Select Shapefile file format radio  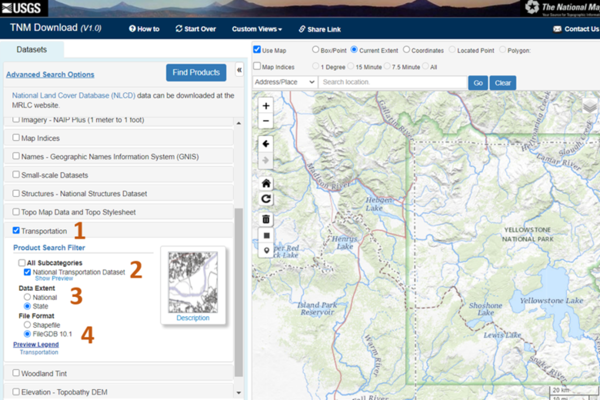[x=27, y=325]
